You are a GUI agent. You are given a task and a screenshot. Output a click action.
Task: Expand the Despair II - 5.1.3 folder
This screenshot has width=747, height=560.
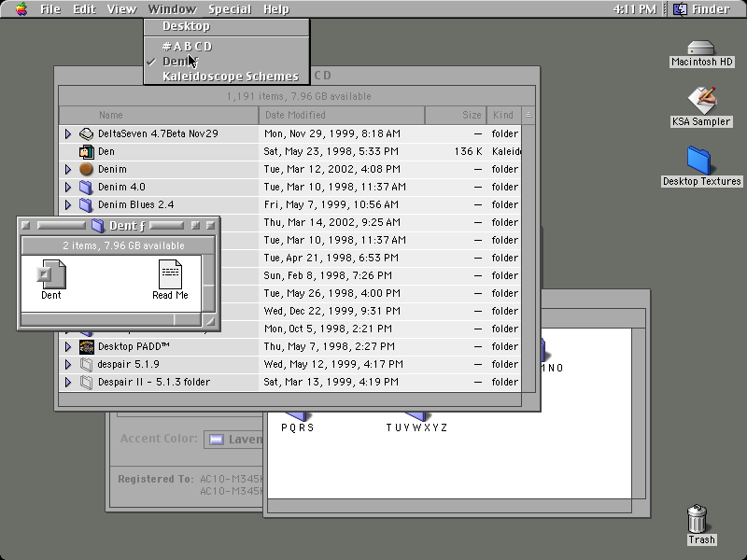click(x=68, y=382)
